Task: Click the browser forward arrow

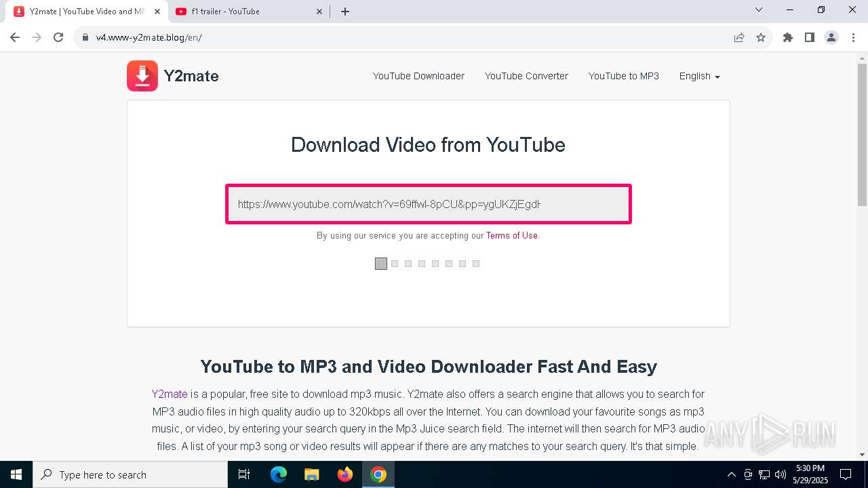Action: coord(37,37)
